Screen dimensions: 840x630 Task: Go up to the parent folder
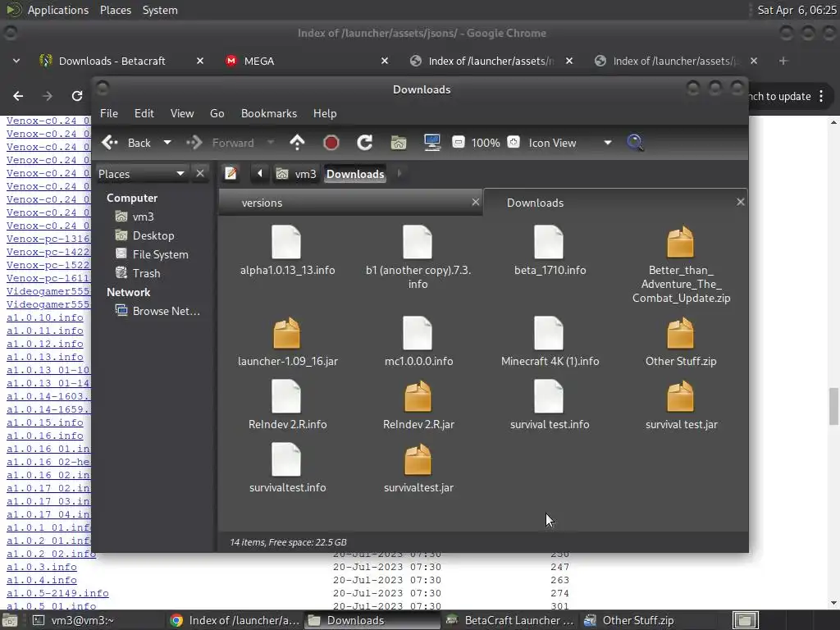297,143
